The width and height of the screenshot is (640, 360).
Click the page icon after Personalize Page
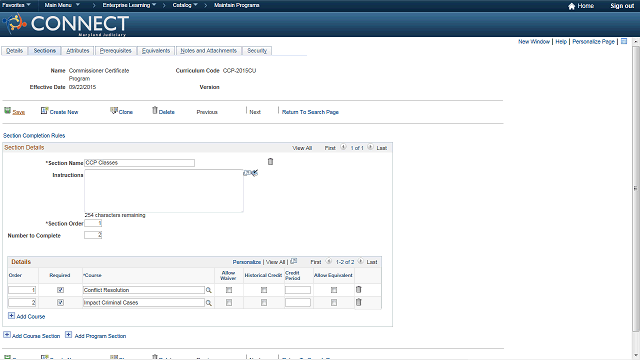(x=624, y=41)
